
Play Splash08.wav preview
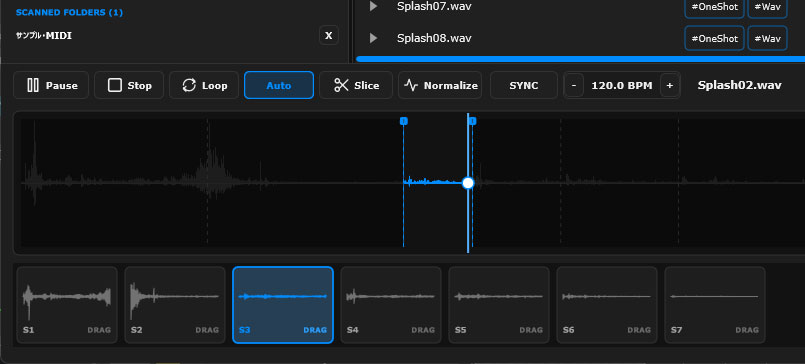tap(374, 38)
